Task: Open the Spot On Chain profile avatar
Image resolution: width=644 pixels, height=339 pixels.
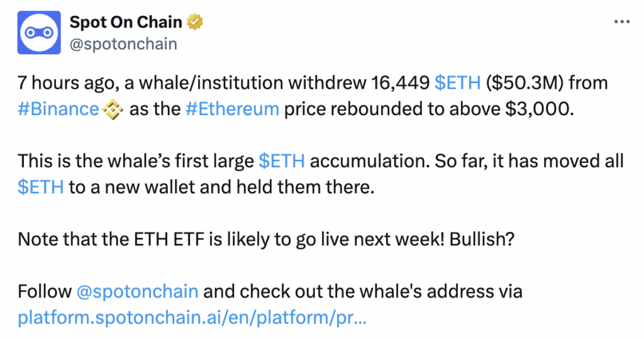Action: (39, 33)
